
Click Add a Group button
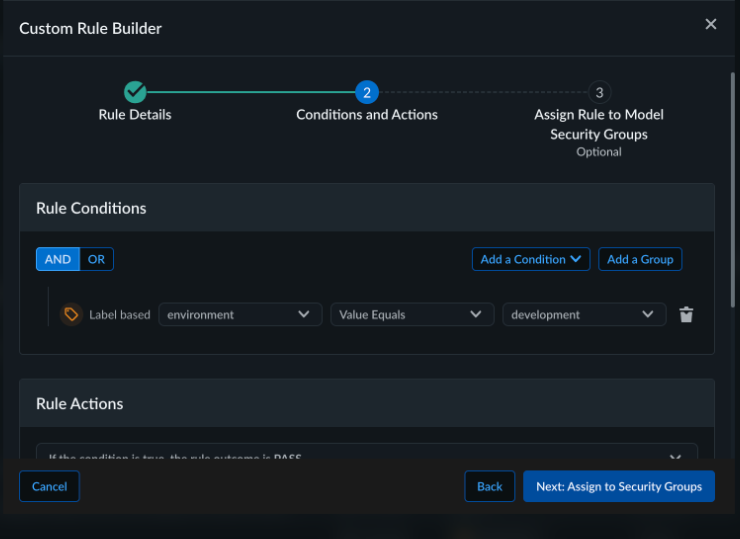point(640,259)
